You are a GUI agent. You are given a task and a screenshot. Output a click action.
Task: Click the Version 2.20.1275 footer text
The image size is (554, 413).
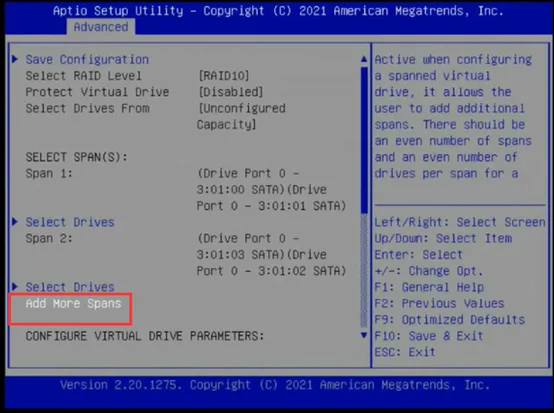pyautogui.click(x=275, y=385)
